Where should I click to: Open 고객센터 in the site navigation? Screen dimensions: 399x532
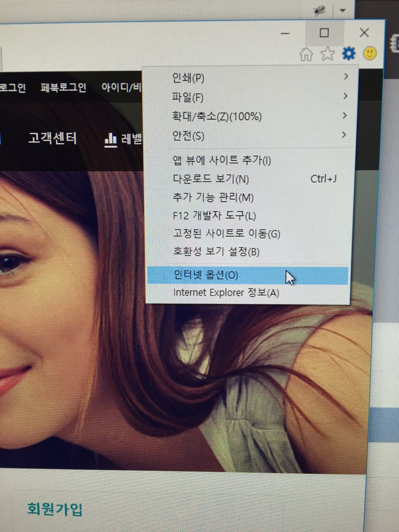(x=53, y=138)
